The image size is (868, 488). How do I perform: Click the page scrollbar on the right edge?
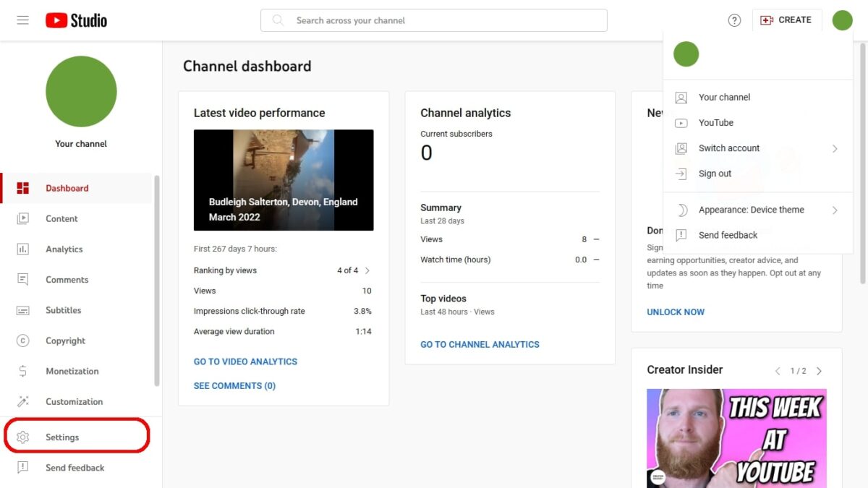(863, 163)
